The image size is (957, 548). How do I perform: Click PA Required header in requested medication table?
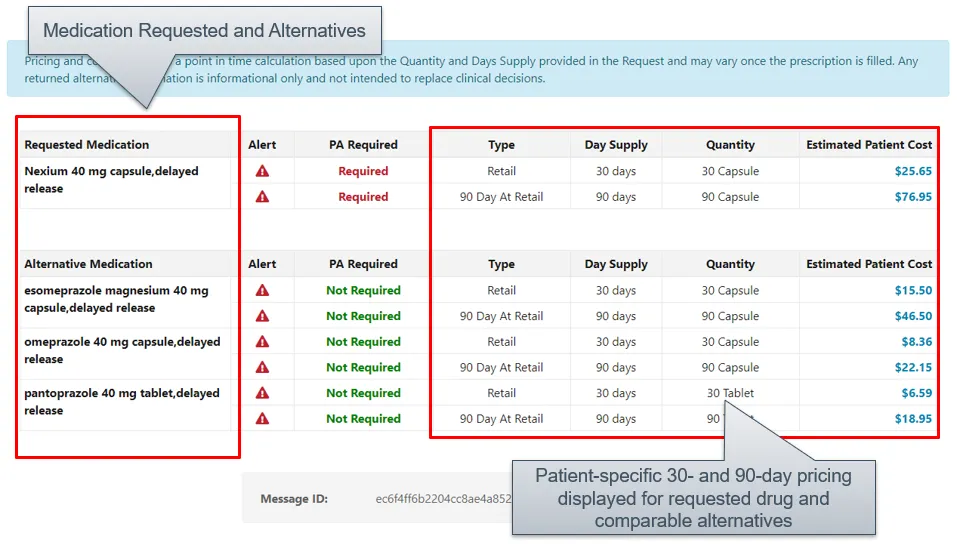pos(363,145)
